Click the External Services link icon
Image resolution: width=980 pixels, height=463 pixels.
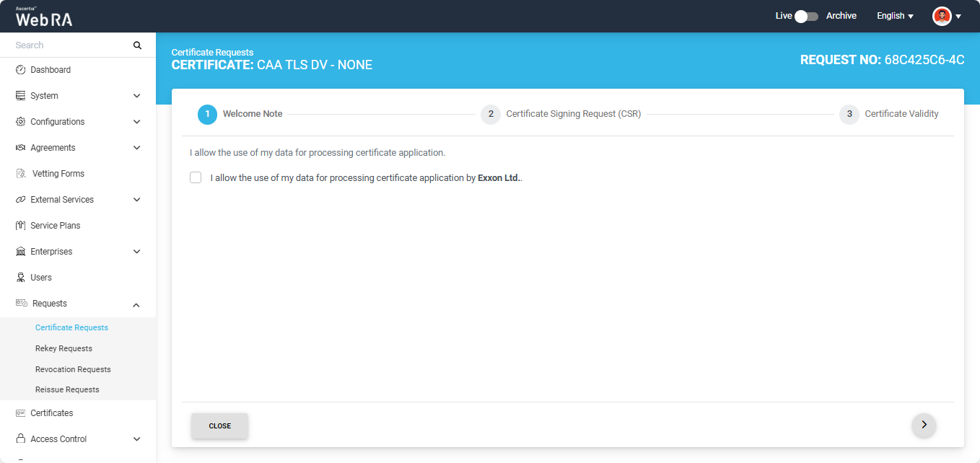pyautogui.click(x=20, y=200)
